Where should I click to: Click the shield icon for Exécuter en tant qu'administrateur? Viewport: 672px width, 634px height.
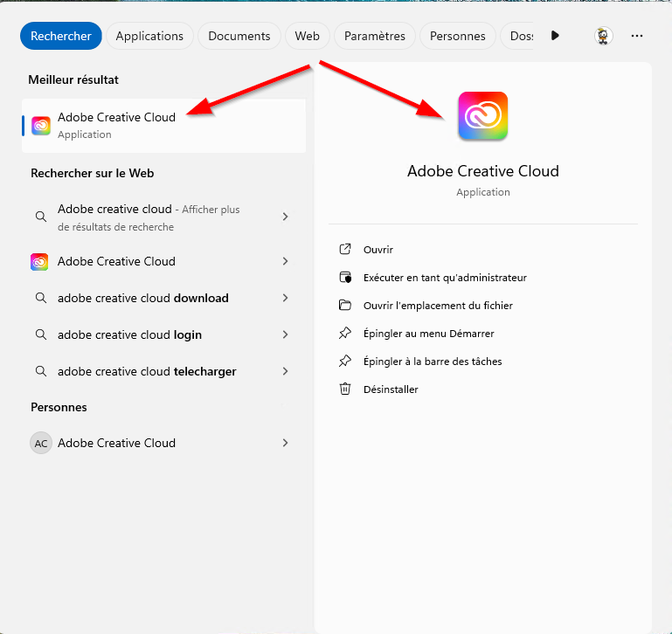point(345,278)
